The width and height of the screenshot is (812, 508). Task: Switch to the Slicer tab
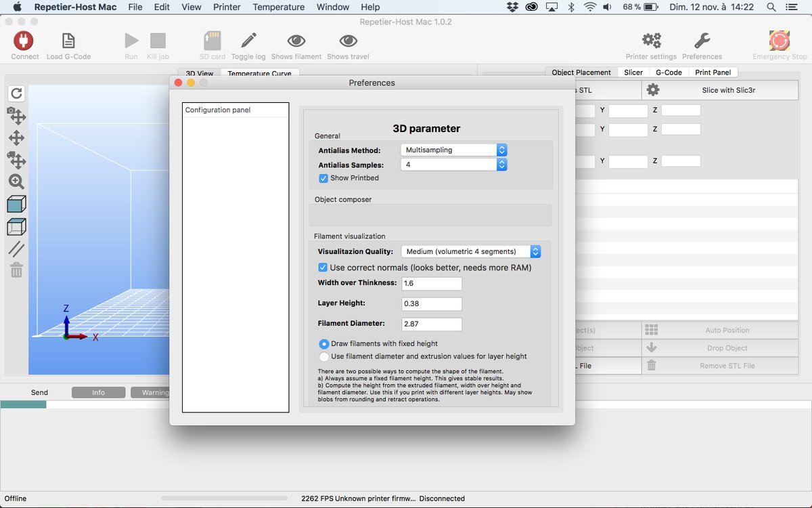[633, 72]
